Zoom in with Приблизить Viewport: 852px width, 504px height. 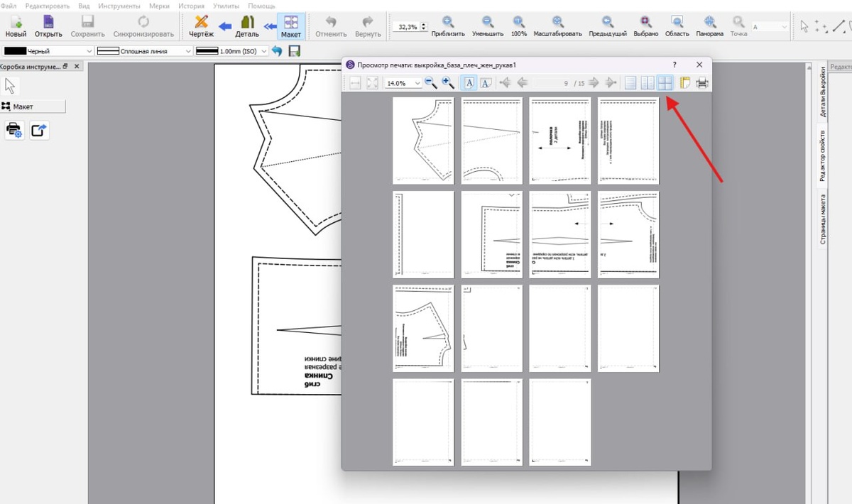pyautogui.click(x=448, y=26)
